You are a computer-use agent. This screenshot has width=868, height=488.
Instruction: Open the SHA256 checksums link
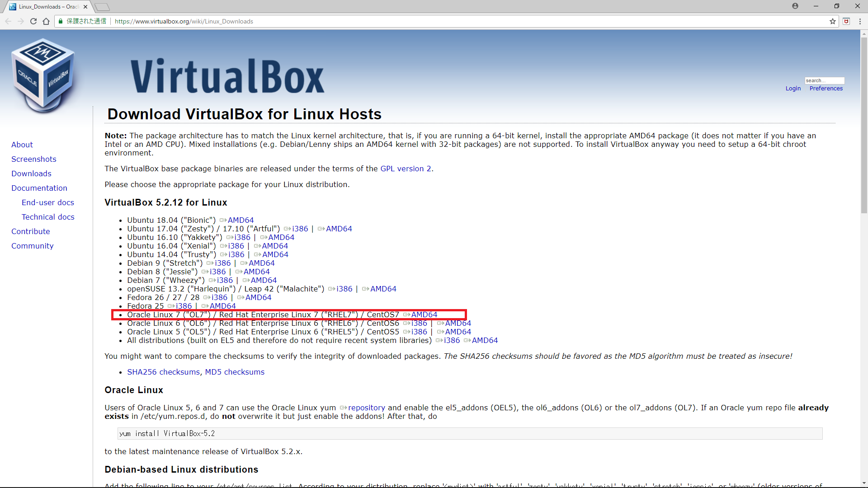click(x=163, y=372)
